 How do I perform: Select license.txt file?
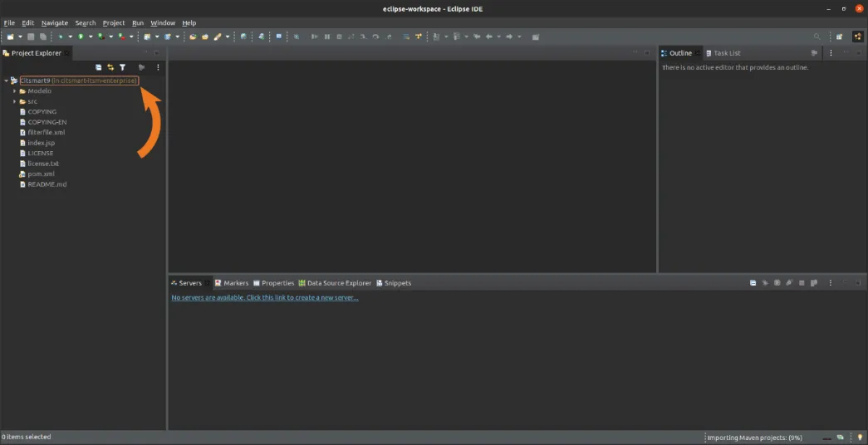pyautogui.click(x=43, y=164)
